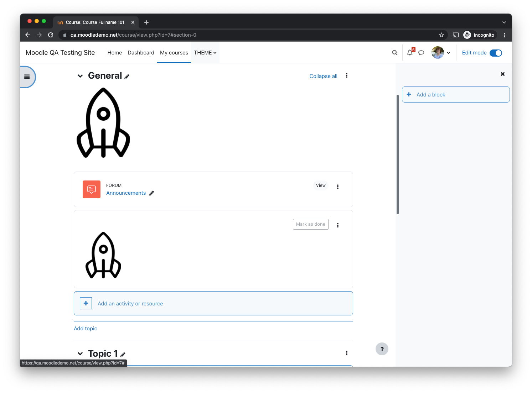Click the Incognito profile indicator

pos(479,35)
